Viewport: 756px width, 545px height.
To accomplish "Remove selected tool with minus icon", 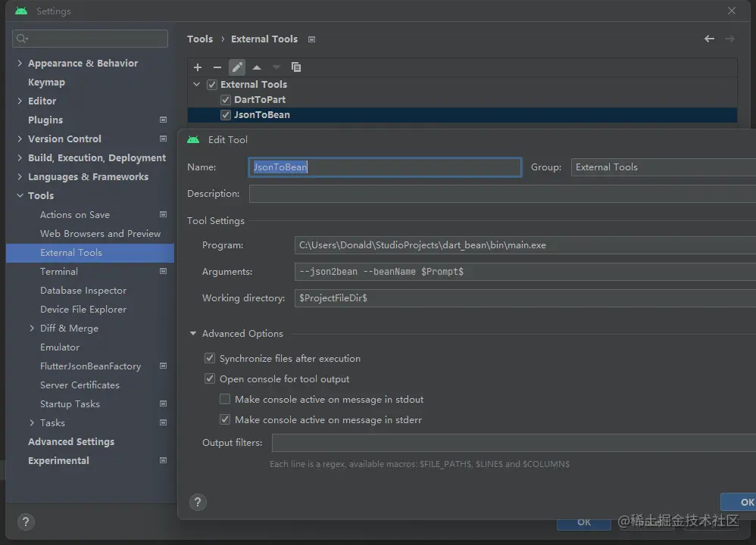I will click(217, 67).
